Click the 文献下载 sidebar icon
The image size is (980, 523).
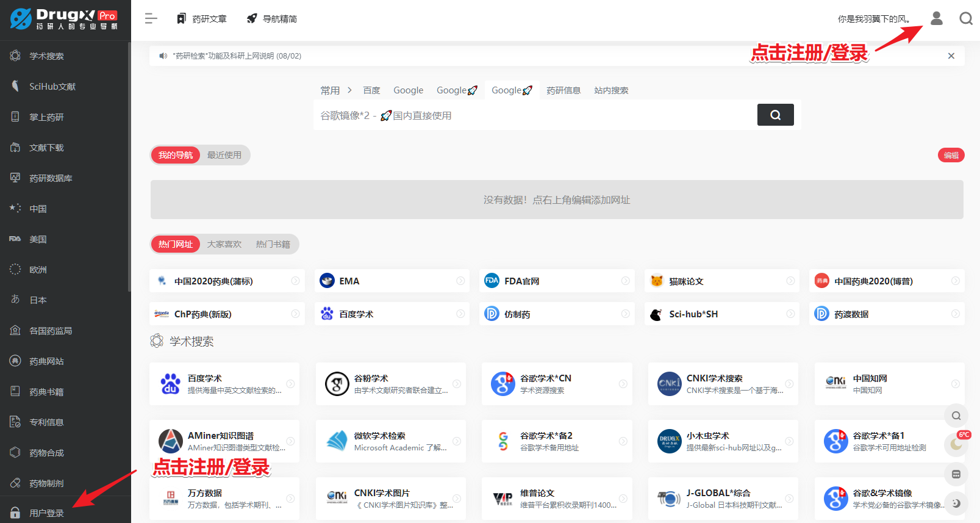pyautogui.click(x=15, y=147)
